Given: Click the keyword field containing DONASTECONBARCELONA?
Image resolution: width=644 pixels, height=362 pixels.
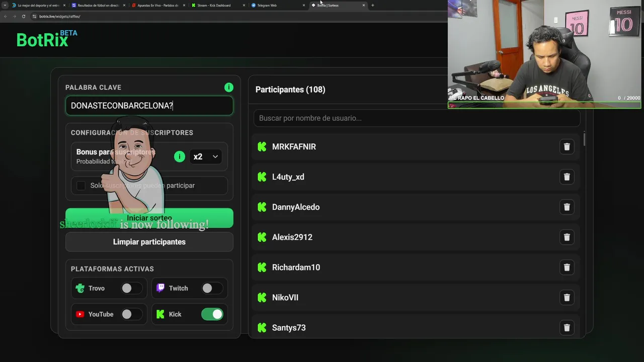Looking at the screenshot, I should click(x=149, y=106).
